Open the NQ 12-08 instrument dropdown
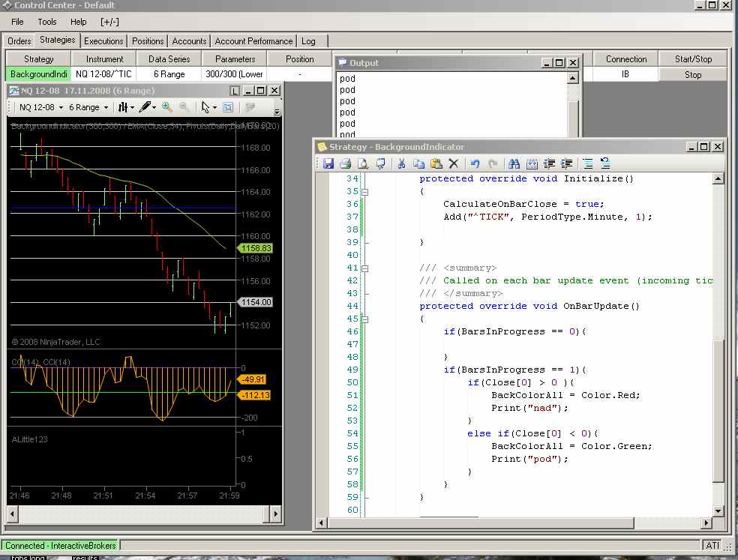Image resolution: width=738 pixels, height=560 pixels. [x=59, y=108]
